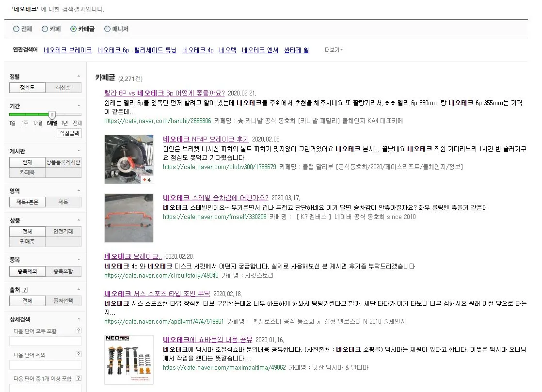The height and width of the screenshot is (392, 542).
Task: Select the 전체 search scope radio button
Action: tap(16, 29)
